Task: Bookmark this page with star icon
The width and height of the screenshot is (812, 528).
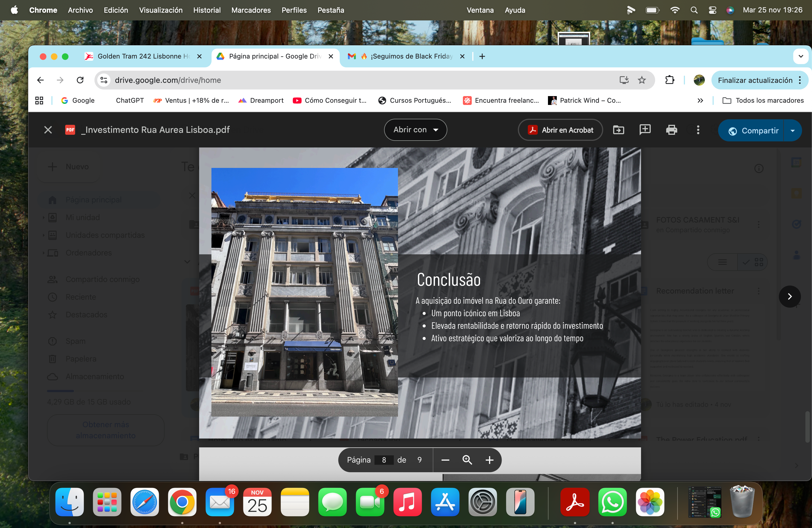Action: click(642, 80)
